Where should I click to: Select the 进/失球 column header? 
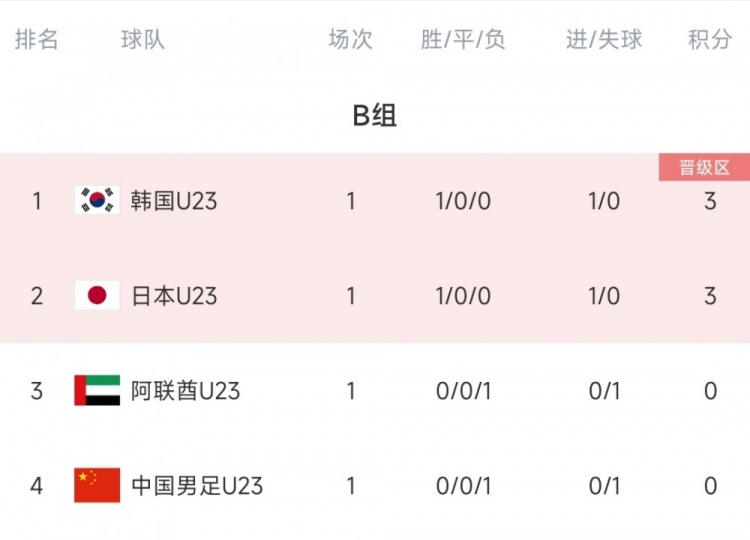point(604,39)
